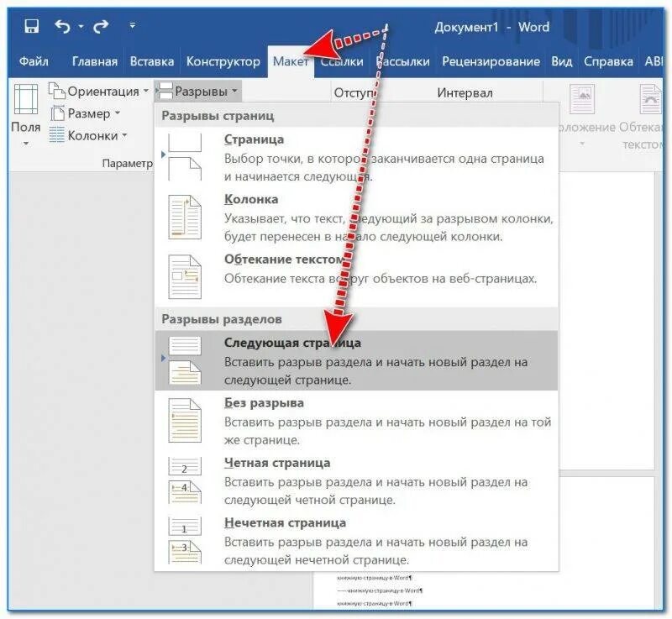The width and height of the screenshot is (672, 619).
Task: Click the Undo arrow icon
Action: (x=62, y=27)
